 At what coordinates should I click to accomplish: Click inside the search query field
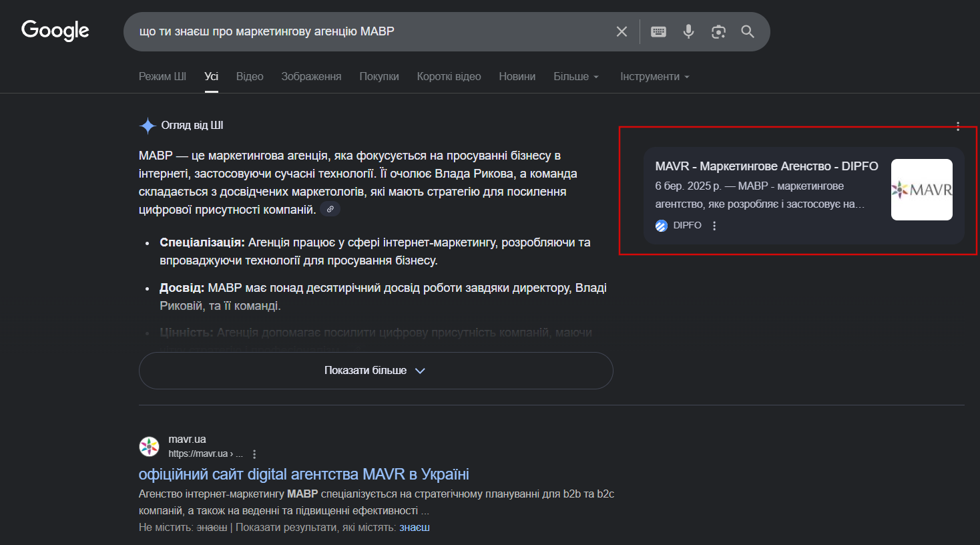click(367, 31)
